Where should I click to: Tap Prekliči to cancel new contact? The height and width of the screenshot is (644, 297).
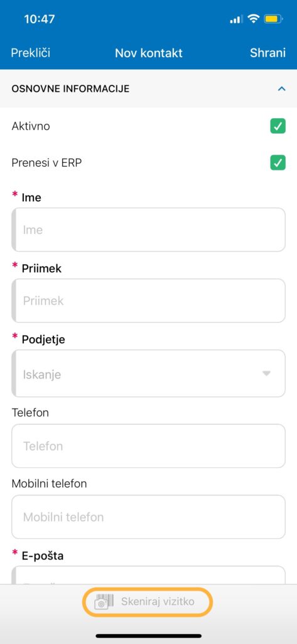pyautogui.click(x=31, y=53)
